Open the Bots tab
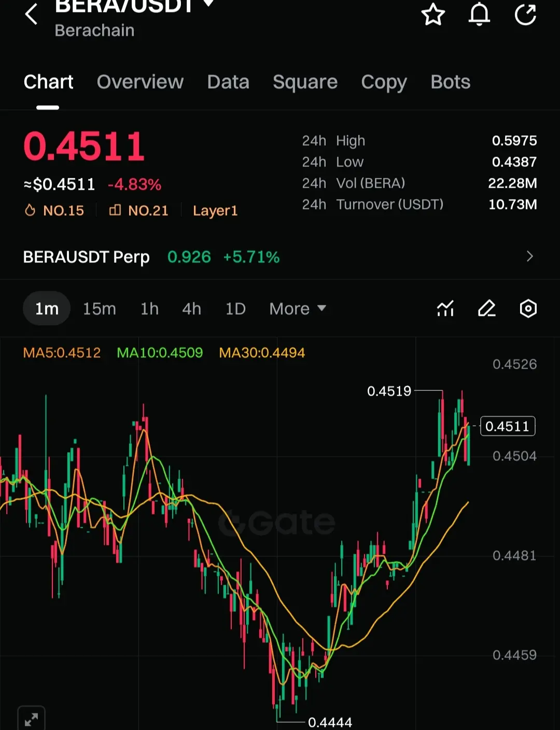 pyautogui.click(x=451, y=82)
